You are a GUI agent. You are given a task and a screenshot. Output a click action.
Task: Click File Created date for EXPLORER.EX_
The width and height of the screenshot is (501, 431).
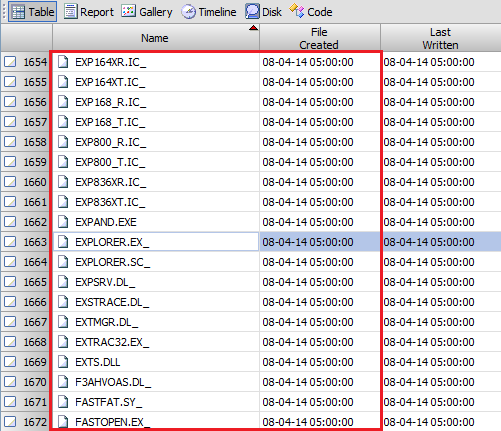tap(308, 242)
